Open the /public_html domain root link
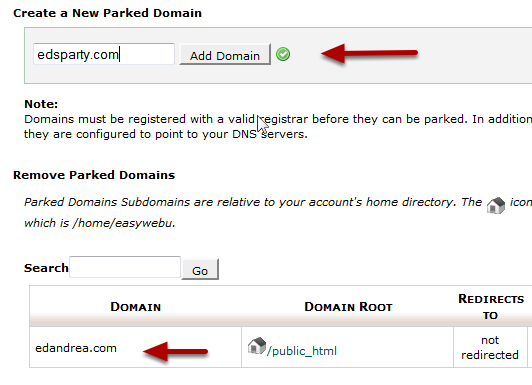 [302, 351]
